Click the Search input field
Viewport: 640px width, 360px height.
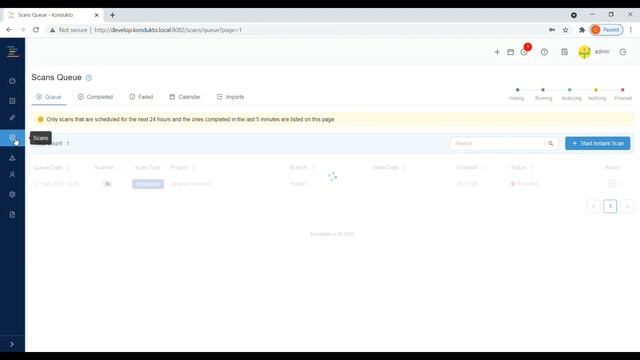(x=497, y=143)
